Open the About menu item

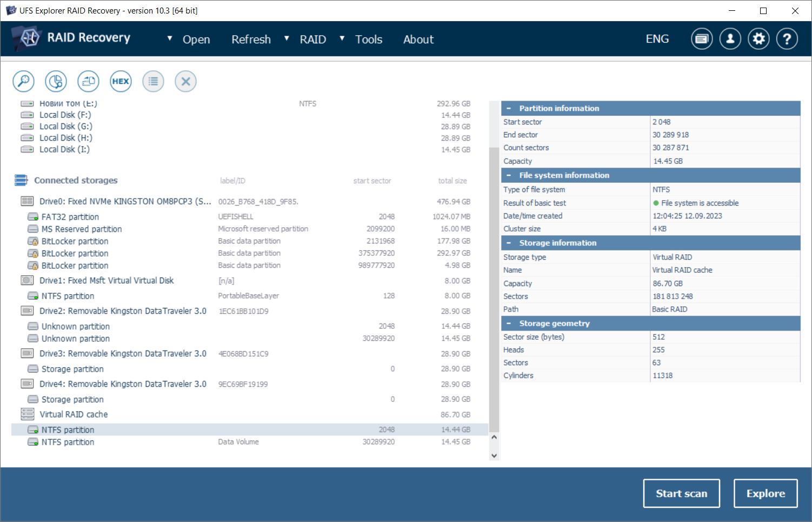[418, 39]
